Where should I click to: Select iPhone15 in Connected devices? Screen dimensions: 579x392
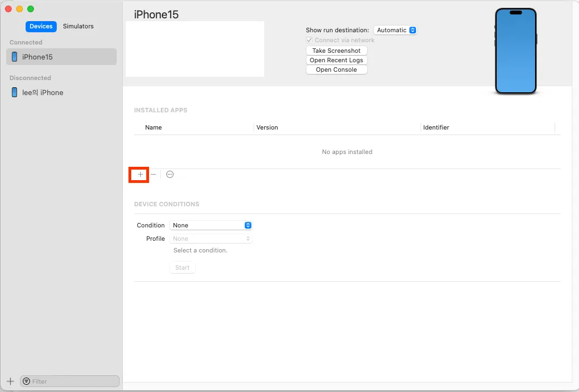[x=61, y=57]
